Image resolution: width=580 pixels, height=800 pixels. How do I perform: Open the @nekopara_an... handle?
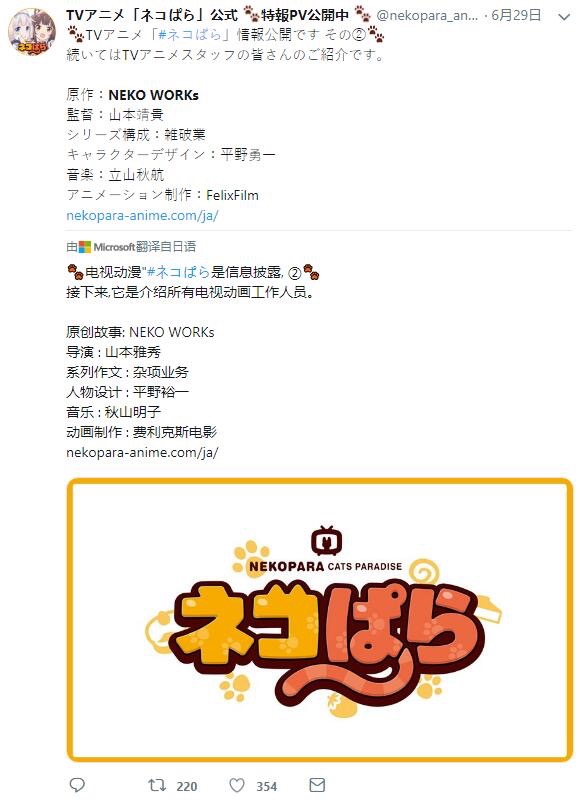pyautogui.click(x=427, y=16)
